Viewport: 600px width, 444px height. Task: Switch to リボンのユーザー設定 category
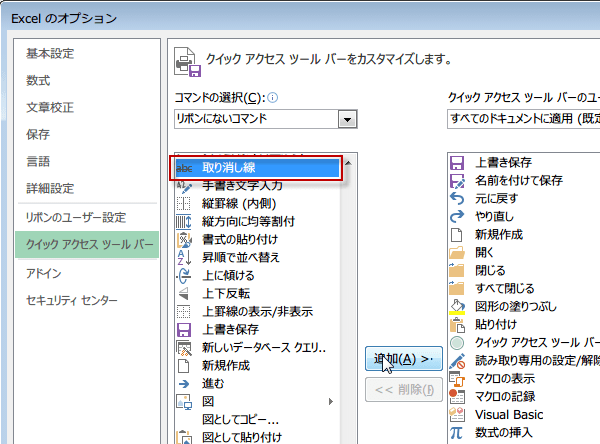point(76,217)
